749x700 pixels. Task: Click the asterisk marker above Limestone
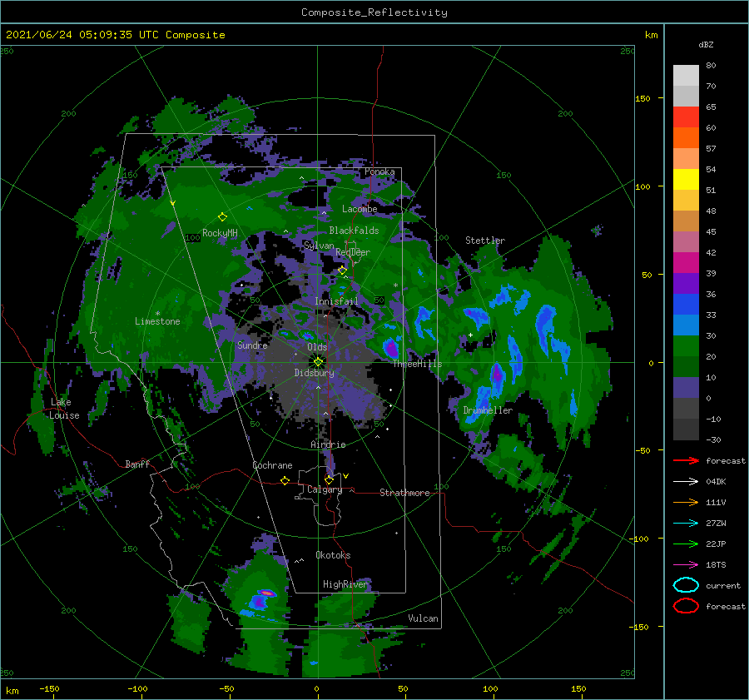[157, 314]
